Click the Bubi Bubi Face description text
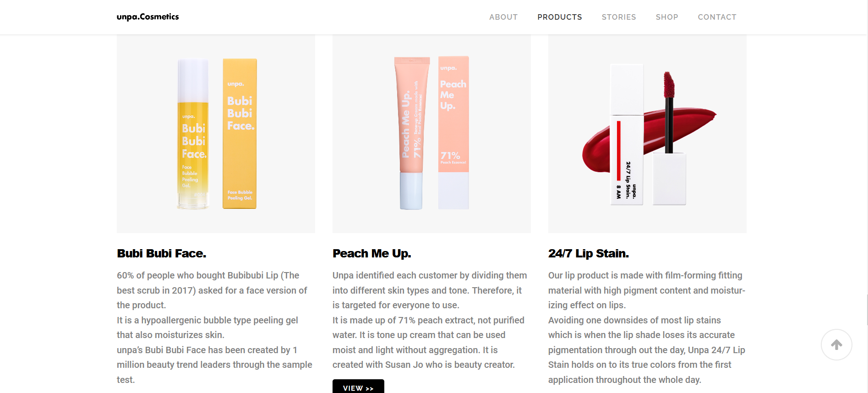Image resolution: width=868 pixels, height=393 pixels. coord(214,327)
